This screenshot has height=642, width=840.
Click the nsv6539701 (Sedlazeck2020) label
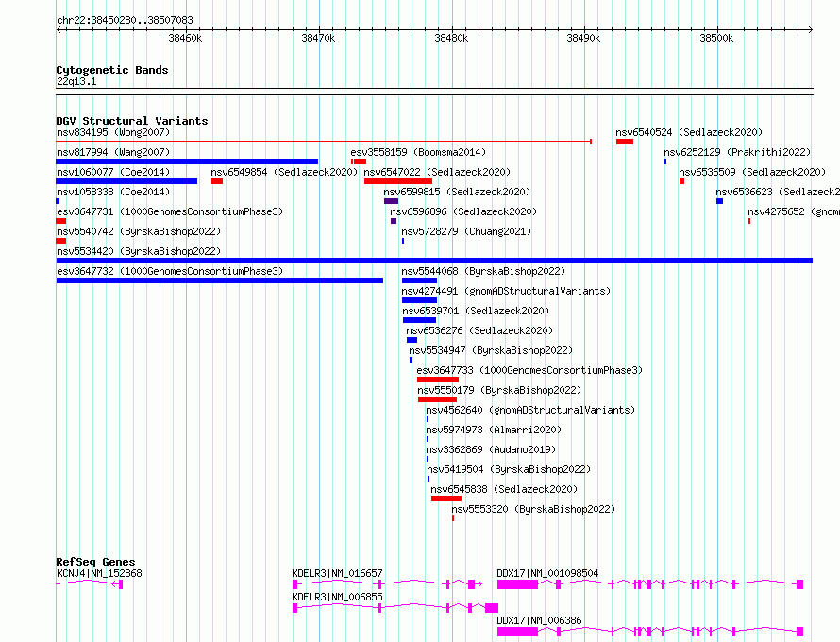click(476, 311)
